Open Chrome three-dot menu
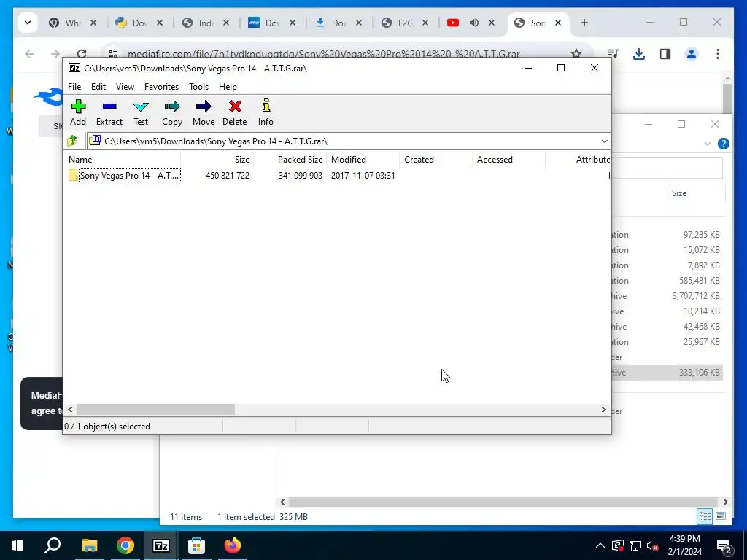This screenshot has height=560, width=747. coord(718,54)
